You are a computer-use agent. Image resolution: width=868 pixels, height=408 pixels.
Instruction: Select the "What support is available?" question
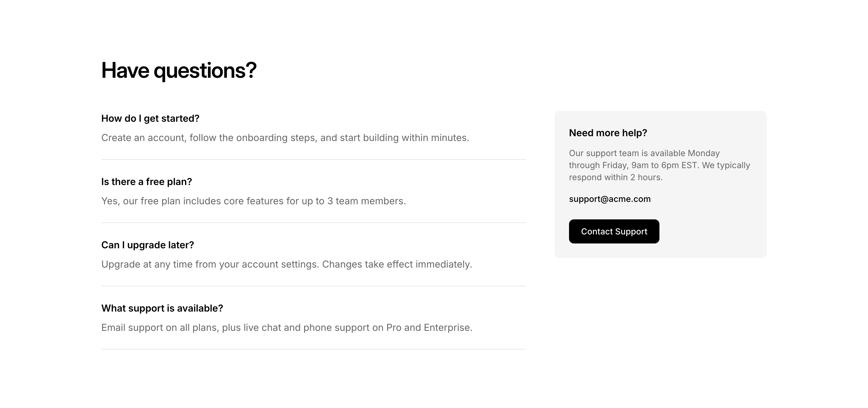coord(162,308)
